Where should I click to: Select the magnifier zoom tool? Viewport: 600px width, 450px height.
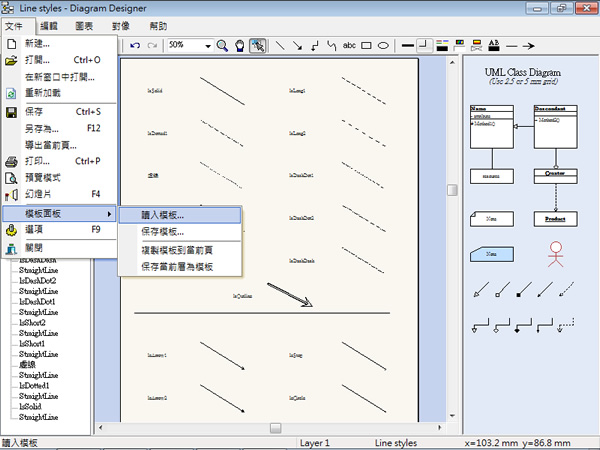click(x=223, y=45)
